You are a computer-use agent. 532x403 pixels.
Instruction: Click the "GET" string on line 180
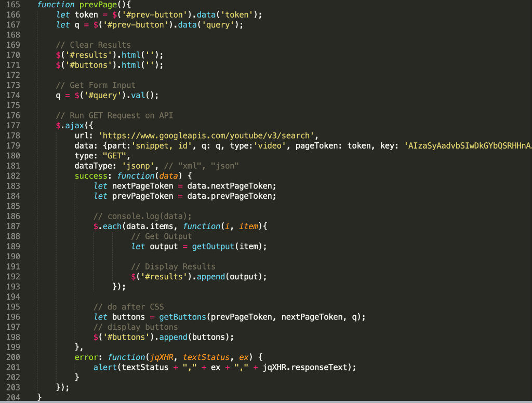click(x=115, y=156)
